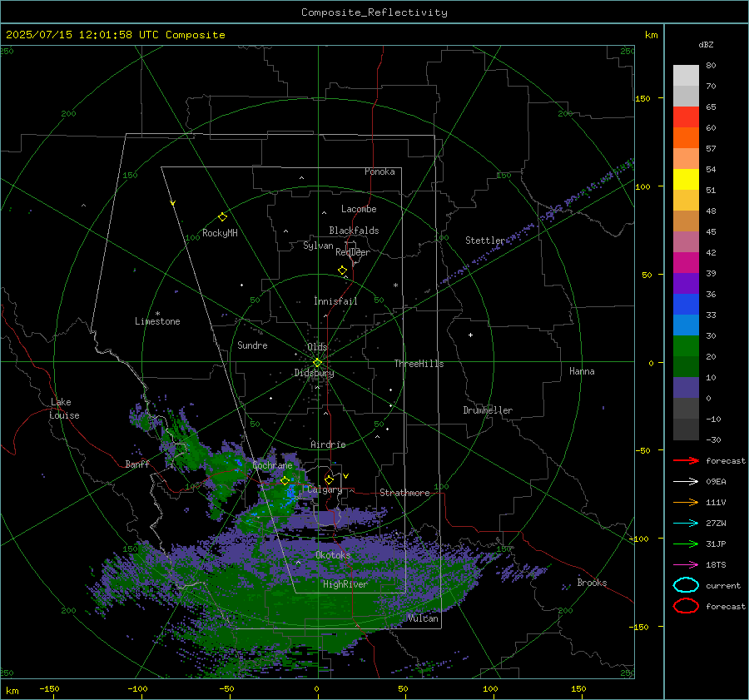Click the Sylvan label
The height and width of the screenshot is (700, 749).
click(x=318, y=246)
